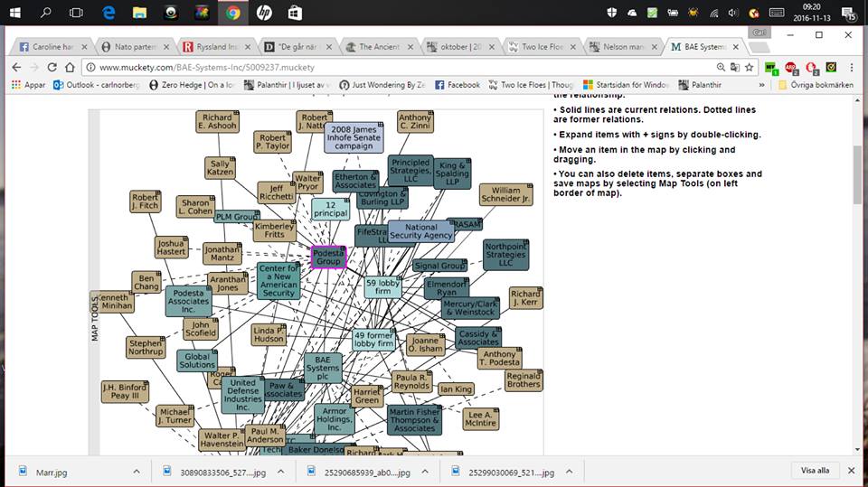Bookmark this page with the star icon
Viewport: 868px width, 487px height.
(749, 67)
